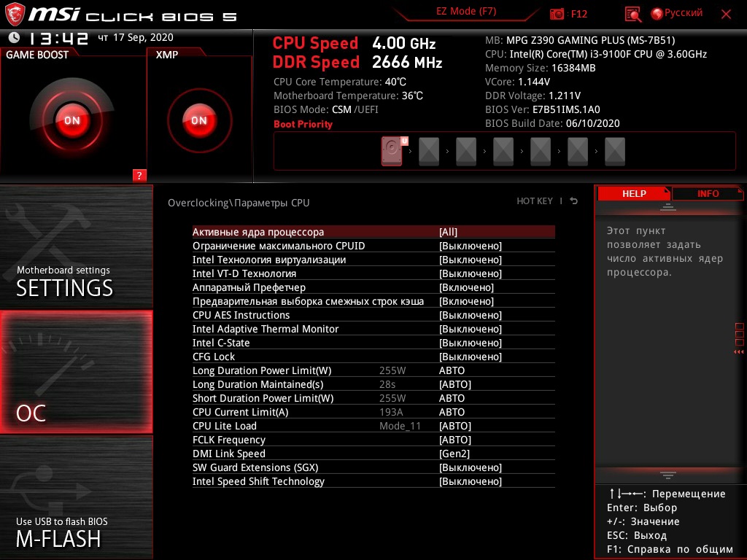Click the MSI dragon shield logo
This screenshot has height=560, width=747.
(15, 15)
